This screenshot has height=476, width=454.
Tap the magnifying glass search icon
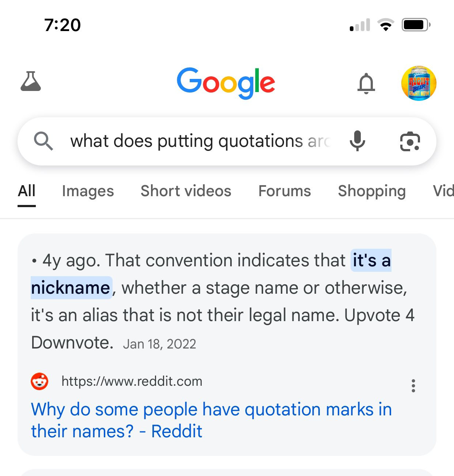[x=43, y=141]
